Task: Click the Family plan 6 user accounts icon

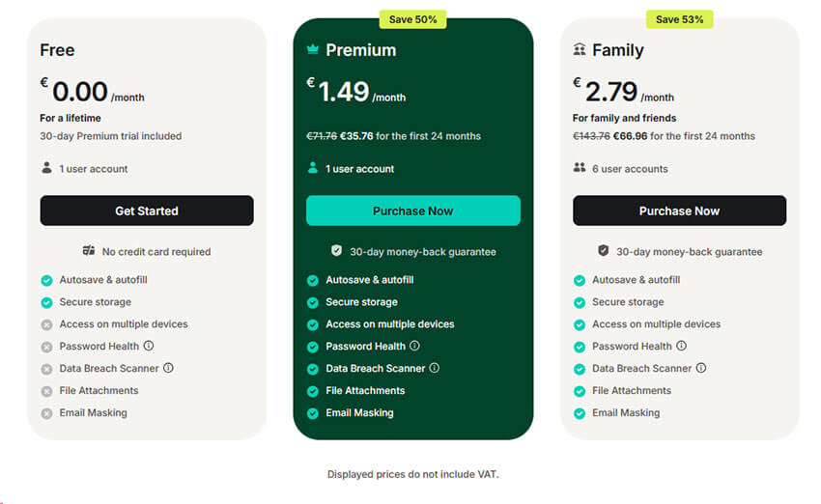Action: (580, 168)
